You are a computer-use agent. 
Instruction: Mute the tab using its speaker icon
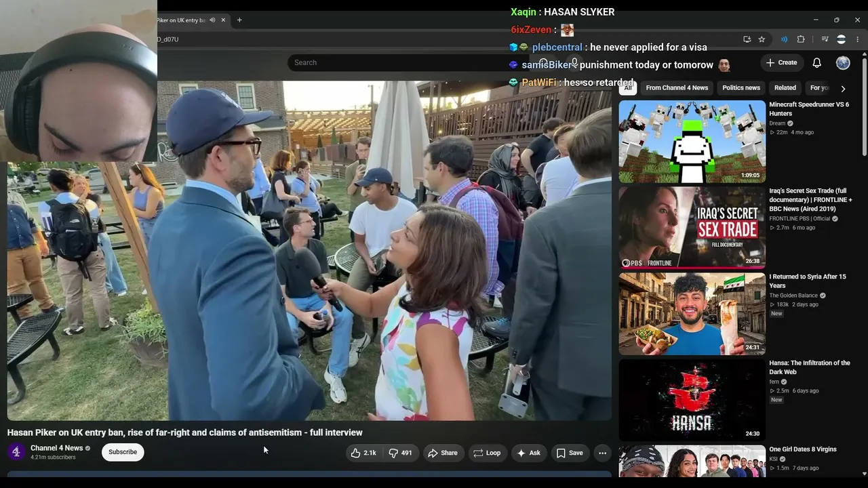pyautogui.click(x=212, y=20)
